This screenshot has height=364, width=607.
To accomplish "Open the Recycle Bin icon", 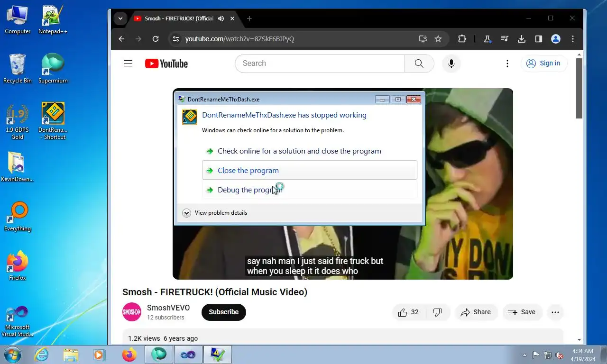I will (18, 69).
